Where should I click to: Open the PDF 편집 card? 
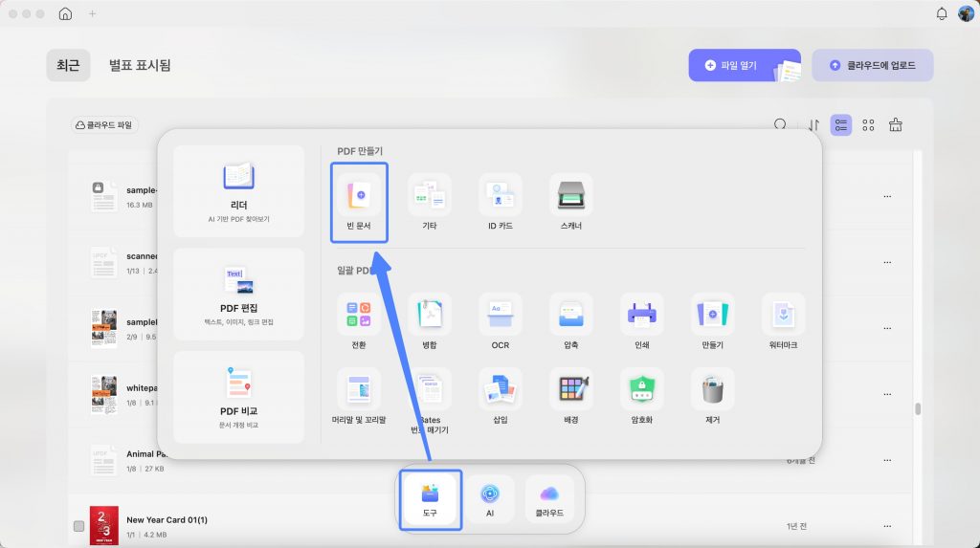click(x=238, y=295)
